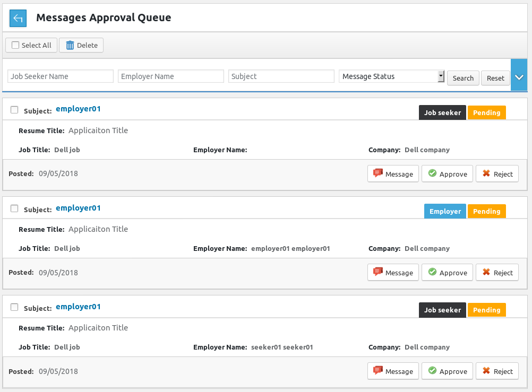The height and width of the screenshot is (392, 532).
Task: Go back using the blue arrow icon
Action: point(18,18)
